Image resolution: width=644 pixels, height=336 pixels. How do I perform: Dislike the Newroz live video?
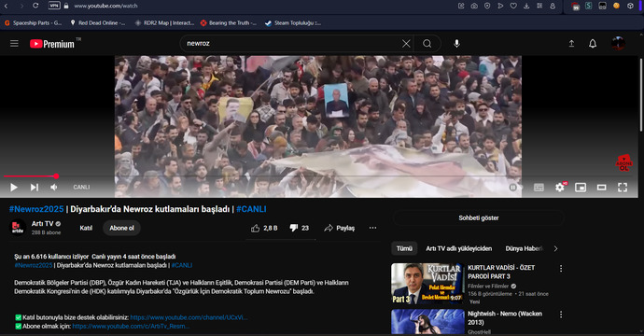point(299,228)
